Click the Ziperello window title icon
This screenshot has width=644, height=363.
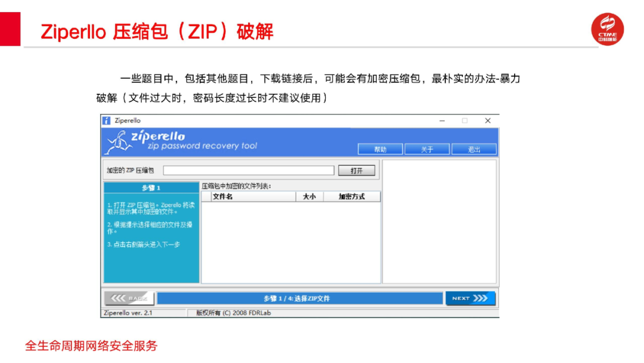pyautogui.click(x=106, y=121)
